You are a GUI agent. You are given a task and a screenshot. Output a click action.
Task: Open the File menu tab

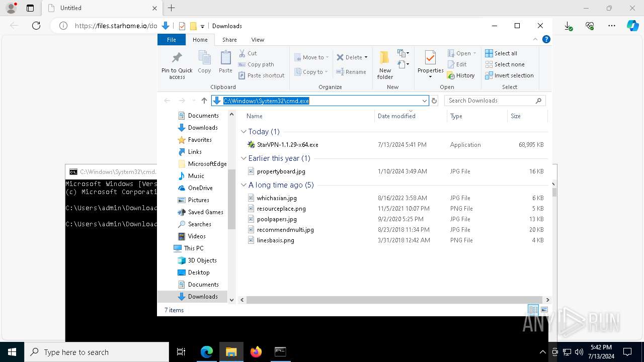tap(172, 40)
